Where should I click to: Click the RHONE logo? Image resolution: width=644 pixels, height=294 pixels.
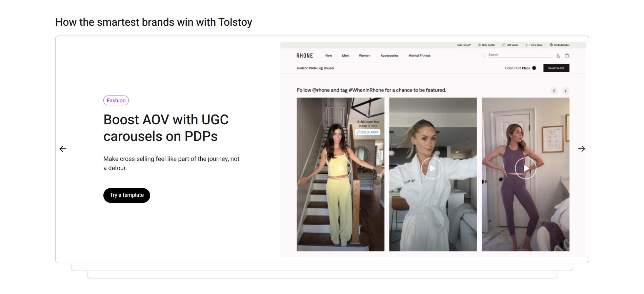[x=305, y=56]
